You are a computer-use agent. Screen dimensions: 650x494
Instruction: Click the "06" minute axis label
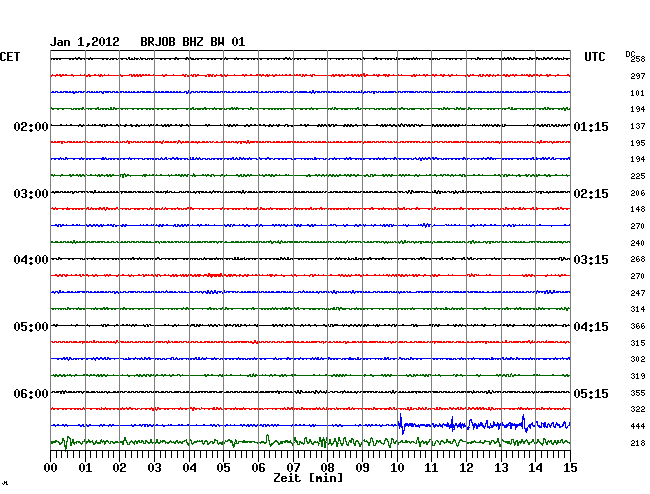(258, 468)
